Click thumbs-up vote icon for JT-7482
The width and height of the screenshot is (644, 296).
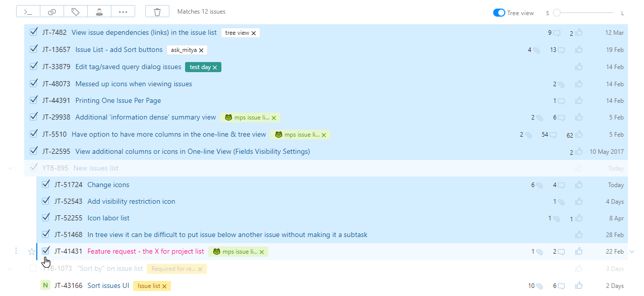click(579, 33)
